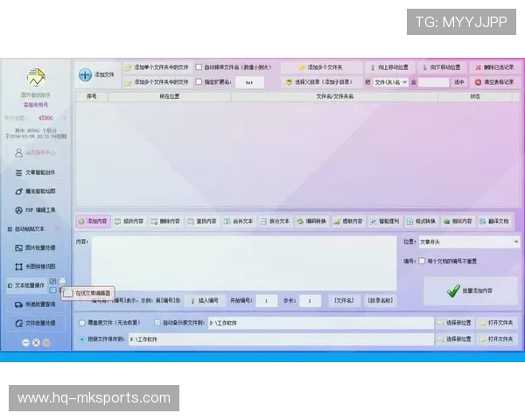Click 清空表格记录 red circle button
This screenshot has height=420, width=525.
pyautogui.click(x=494, y=82)
